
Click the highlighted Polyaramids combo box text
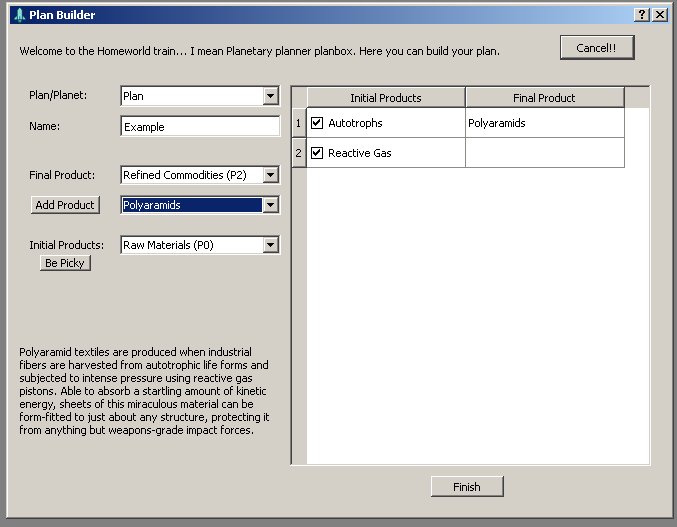[152, 205]
